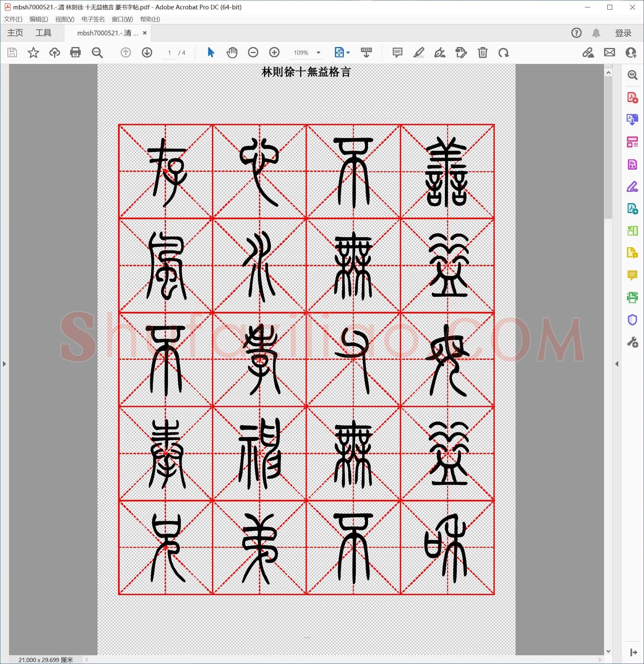Open Organize Pages tool in sidebar
The image size is (644, 664).
632,142
